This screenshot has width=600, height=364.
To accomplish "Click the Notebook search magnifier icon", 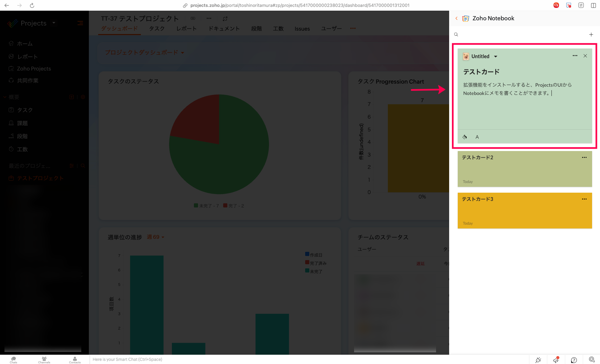I will [456, 34].
